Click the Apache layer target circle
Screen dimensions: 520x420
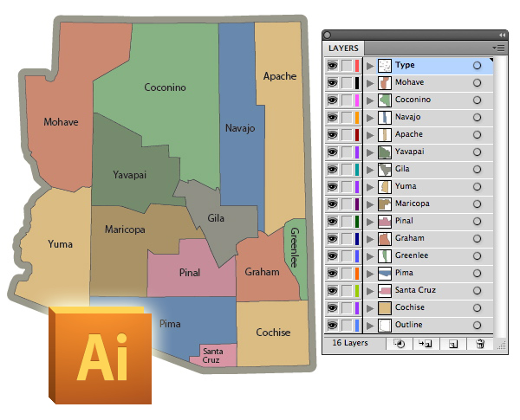477,134
